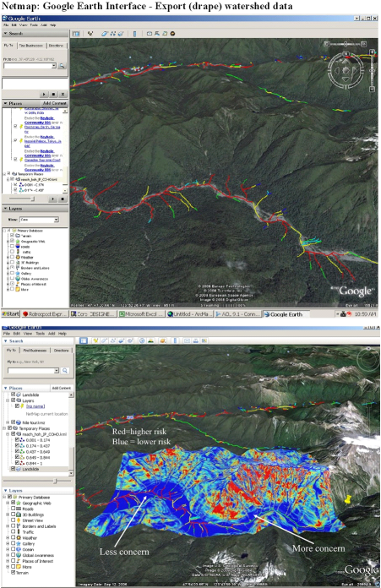381x588 pixels.
Task: Click placemark icon in upper window toolbar
Action: [90, 34]
